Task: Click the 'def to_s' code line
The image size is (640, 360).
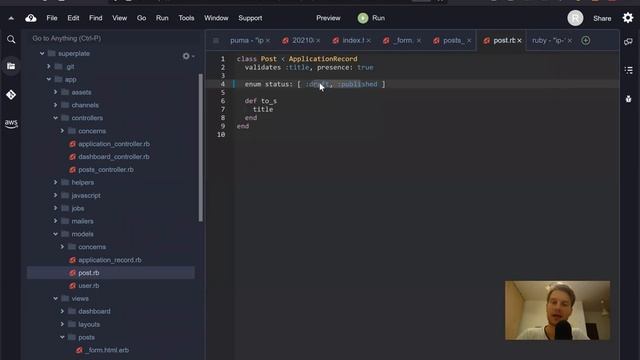Action: (261, 101)
